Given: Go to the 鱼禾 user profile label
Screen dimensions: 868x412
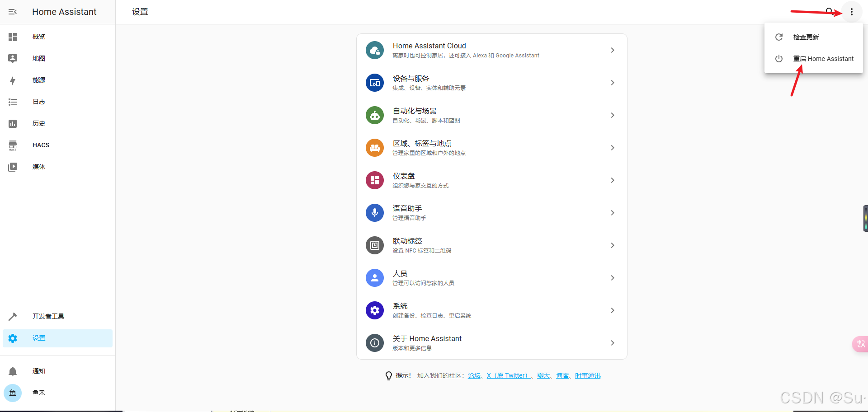Looking at the screenshot, I should (39, 393).
